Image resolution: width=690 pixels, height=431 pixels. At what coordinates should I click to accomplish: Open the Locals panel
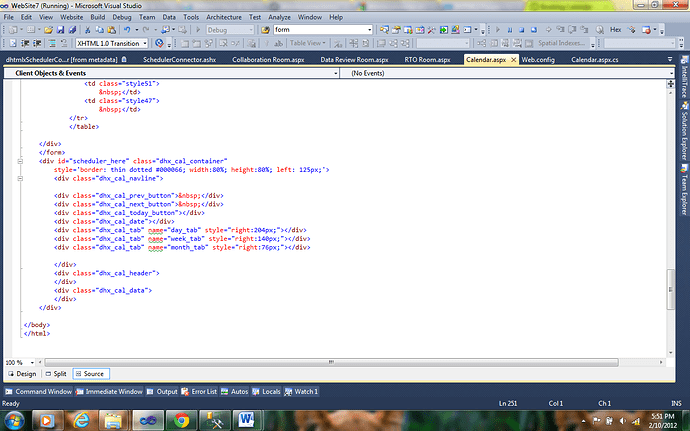pos(266,391)
